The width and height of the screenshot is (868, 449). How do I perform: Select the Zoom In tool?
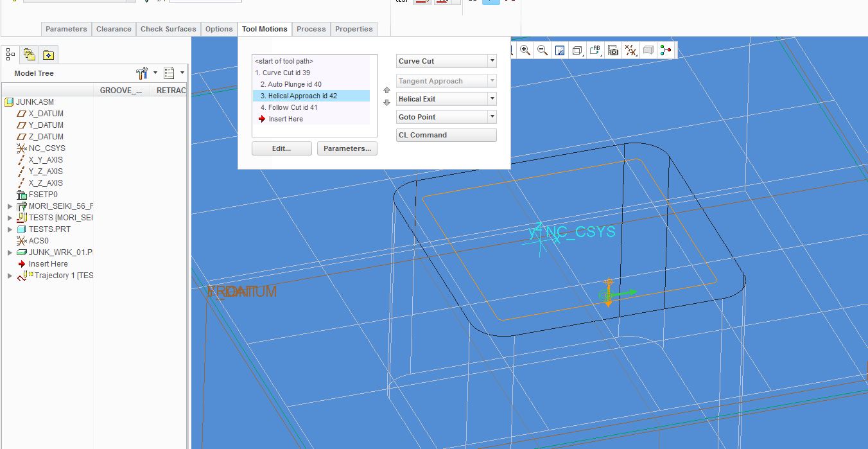click(525, 50)
